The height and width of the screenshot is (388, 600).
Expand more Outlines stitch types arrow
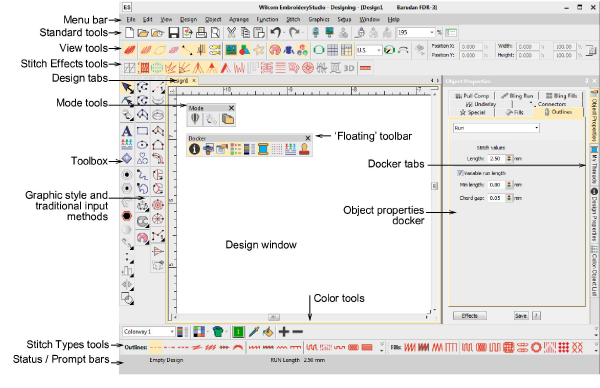point(382,347)
